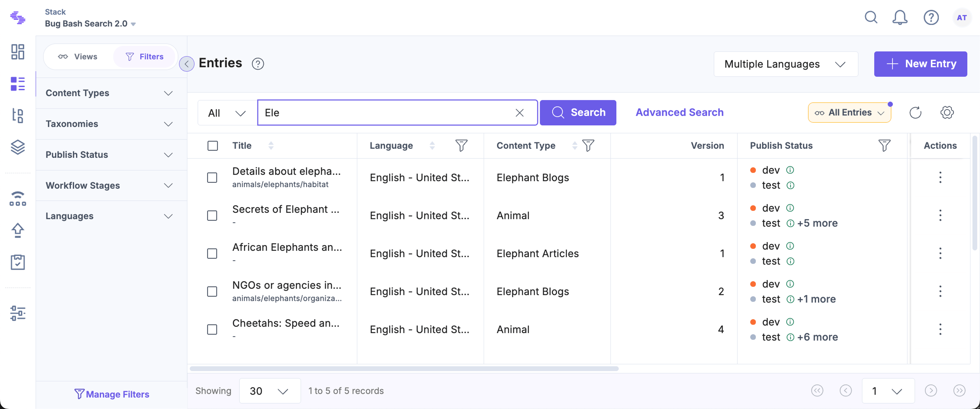Click the Language column filter icon
980x409 pixels.
461,146
